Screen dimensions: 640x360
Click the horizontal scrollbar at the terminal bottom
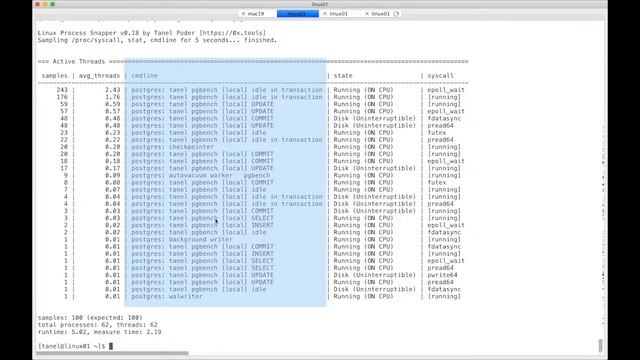point(112,353)
